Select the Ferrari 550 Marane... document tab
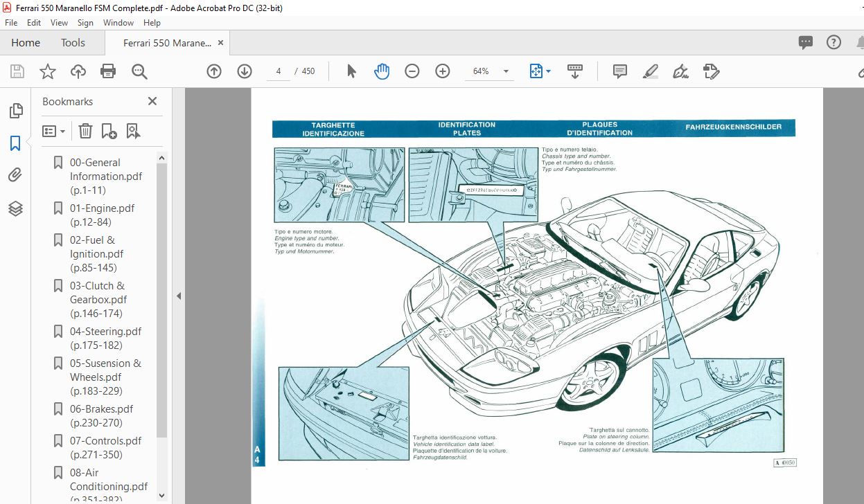The width and height of the screenshot is (864, 504). point(167,43)
